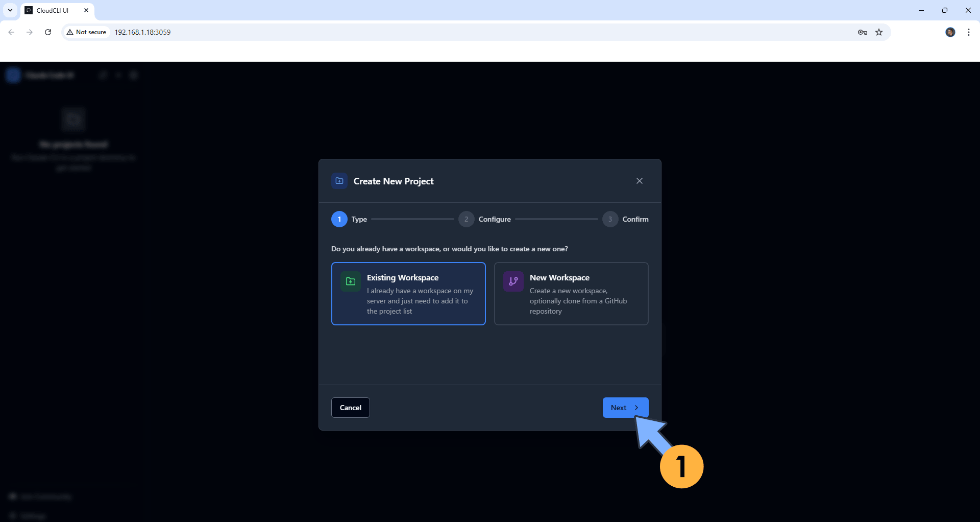This screenshot has width=980, height=522.
Task: Close the Create New Project dialog with X
Action: point(640,181)
